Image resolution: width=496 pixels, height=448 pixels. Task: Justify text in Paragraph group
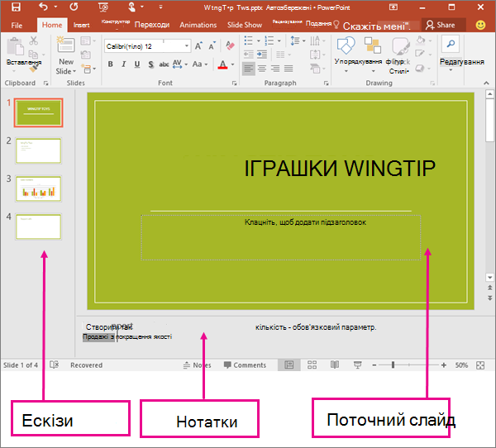point(289,69)
